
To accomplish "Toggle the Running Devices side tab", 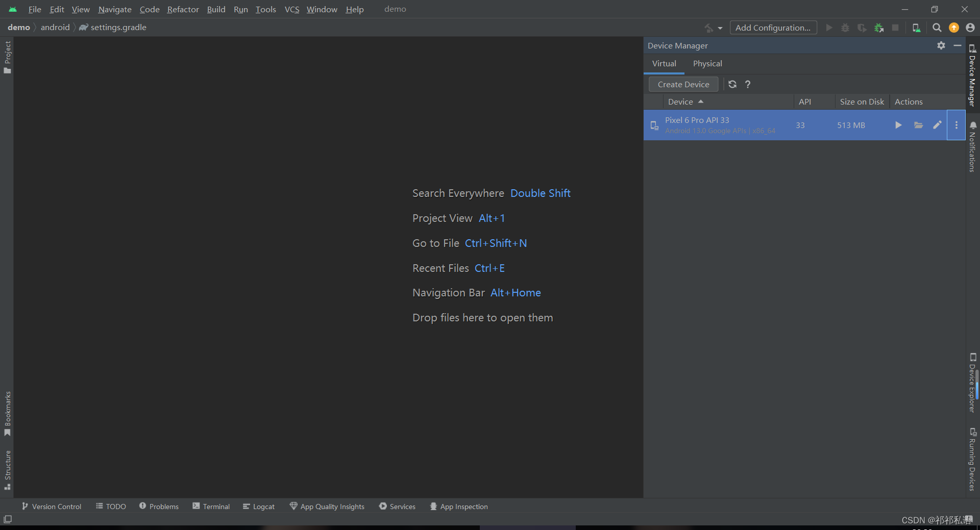I will tap(972, 460).
